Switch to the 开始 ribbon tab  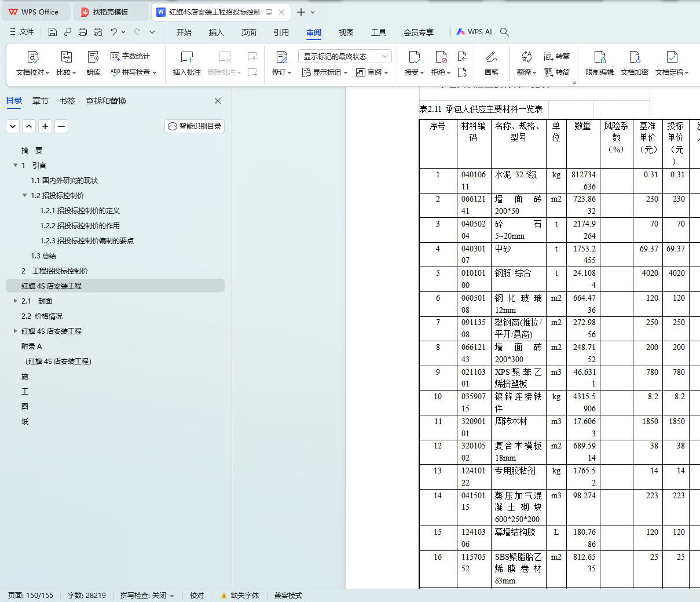click(x=184, y=32)
